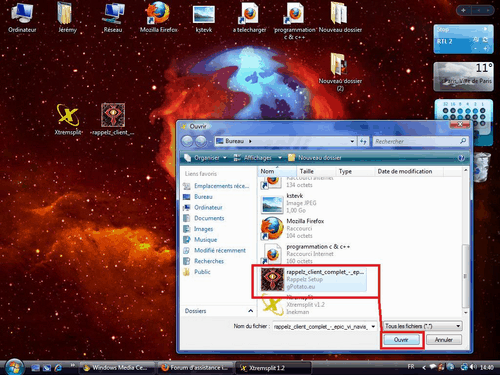500x375 pixels.
Task: Select the 'Nouveau dossier' desktop folder
Action: 340,17
